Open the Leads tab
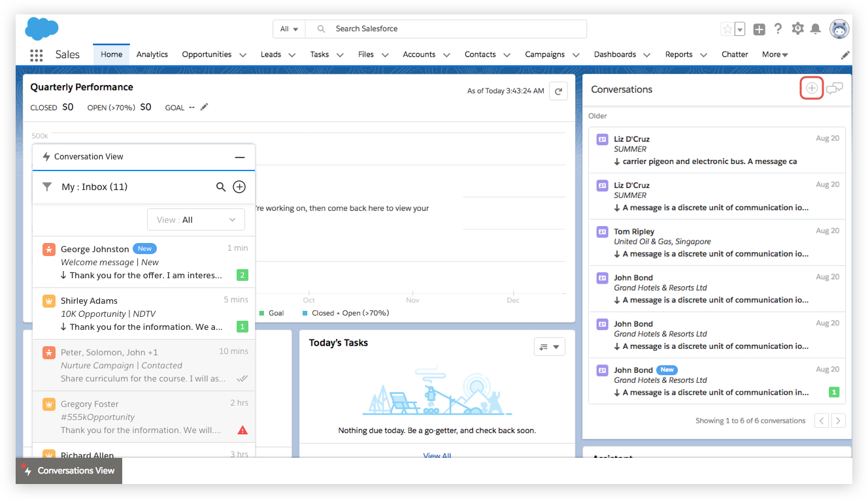The image size is (868, 501). click(271, 55)
